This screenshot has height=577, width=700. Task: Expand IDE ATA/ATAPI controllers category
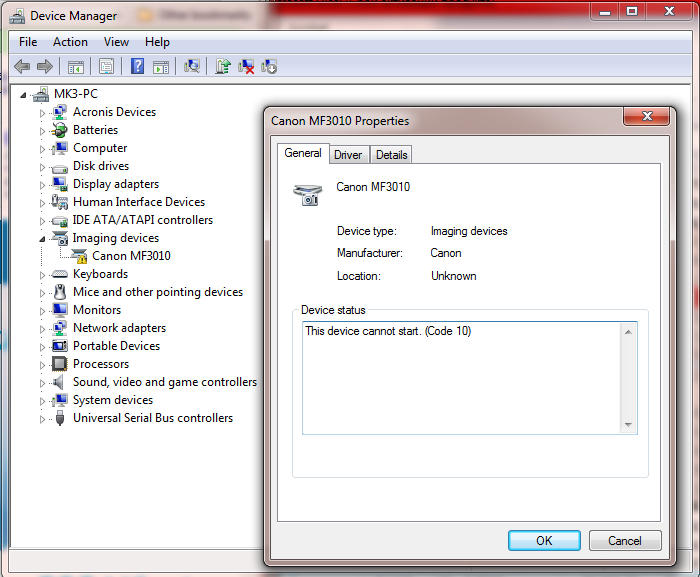(x=42, y=221)
